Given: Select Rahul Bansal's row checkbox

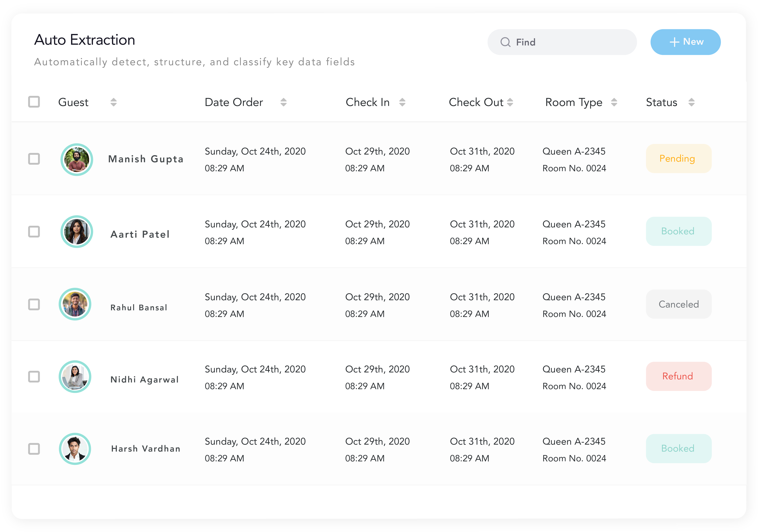Looking at the screenshot, I should 34,304.
